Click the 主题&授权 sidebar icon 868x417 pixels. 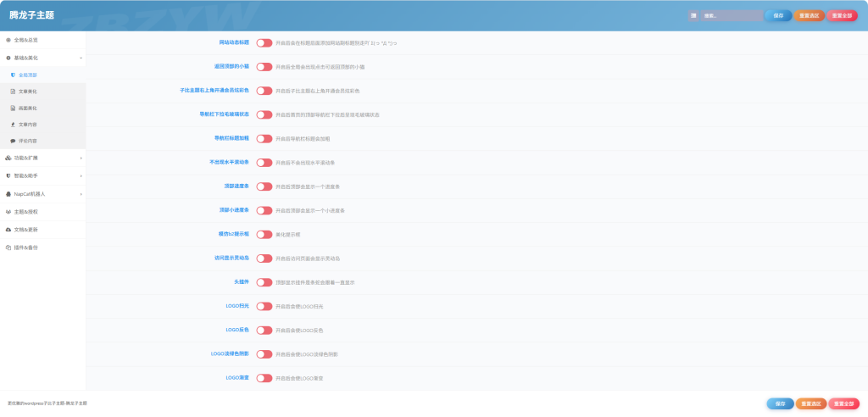[x=8, y=211]
